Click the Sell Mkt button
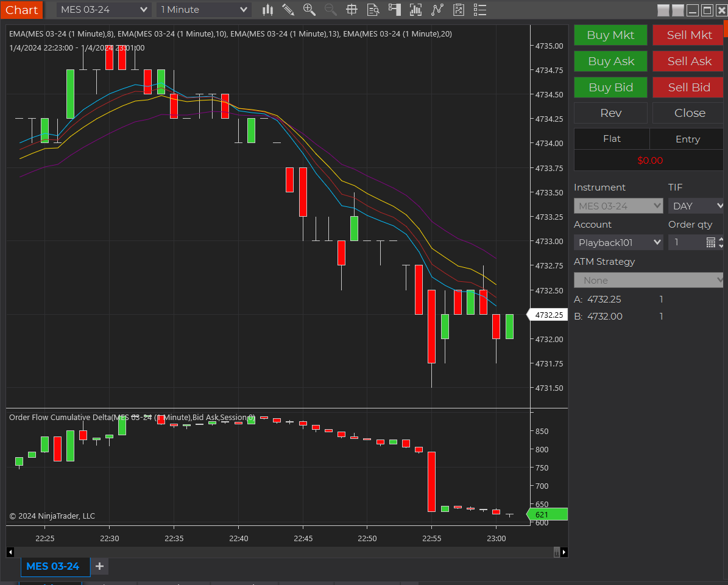Viewport: 728px width, 585px height. click(688, 35)
